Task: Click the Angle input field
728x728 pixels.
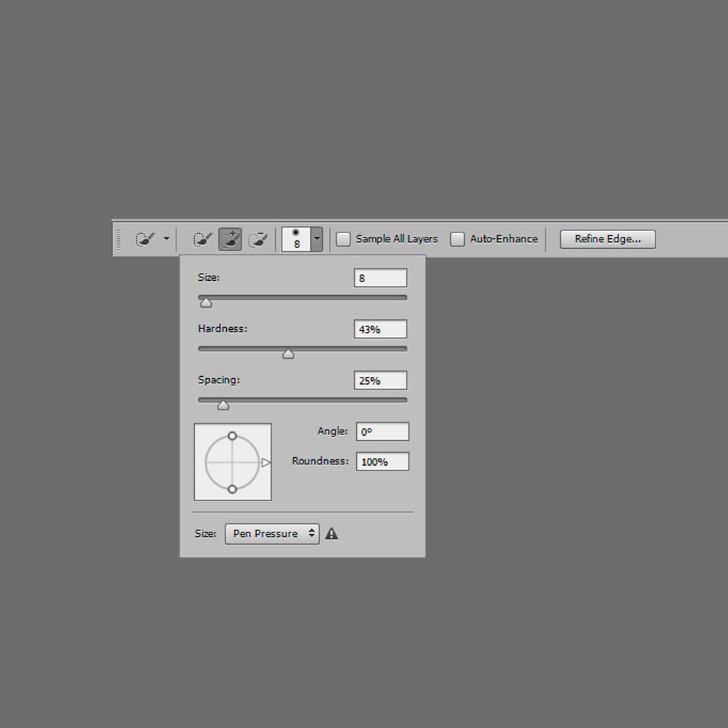Action: tap(384, 432)
